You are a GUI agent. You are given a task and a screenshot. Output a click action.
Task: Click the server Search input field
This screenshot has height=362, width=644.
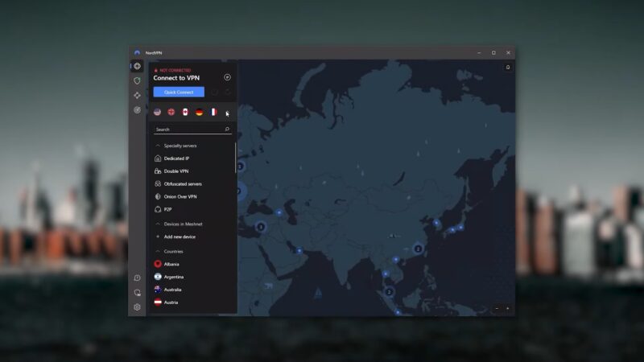tap(192, 130)
